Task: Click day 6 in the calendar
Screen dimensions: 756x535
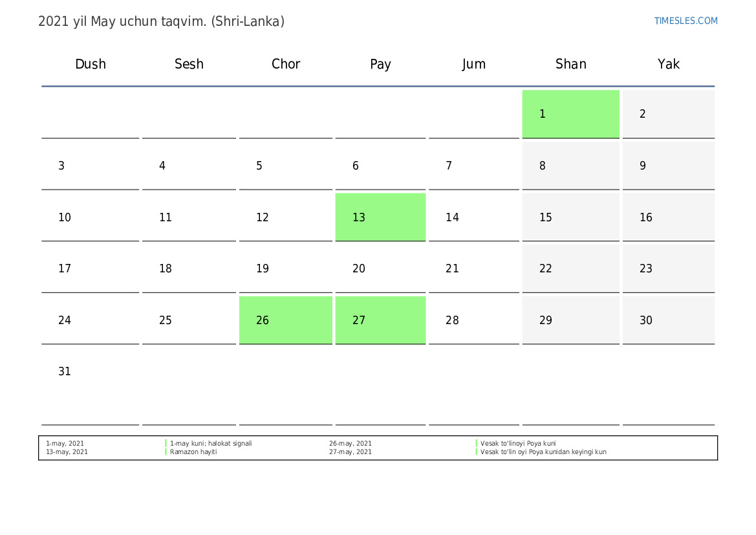Action: coord(380,166)
